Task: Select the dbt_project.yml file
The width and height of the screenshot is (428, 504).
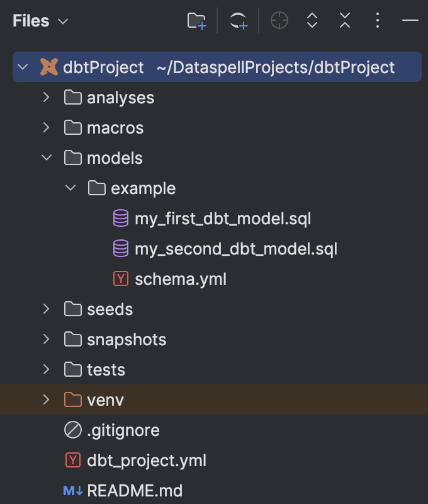Action: 146,461
